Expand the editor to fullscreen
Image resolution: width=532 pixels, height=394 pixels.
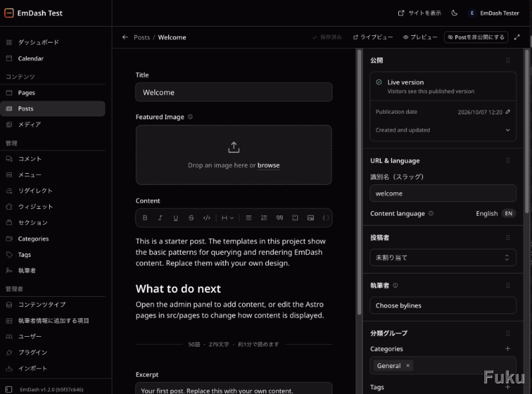517,37
